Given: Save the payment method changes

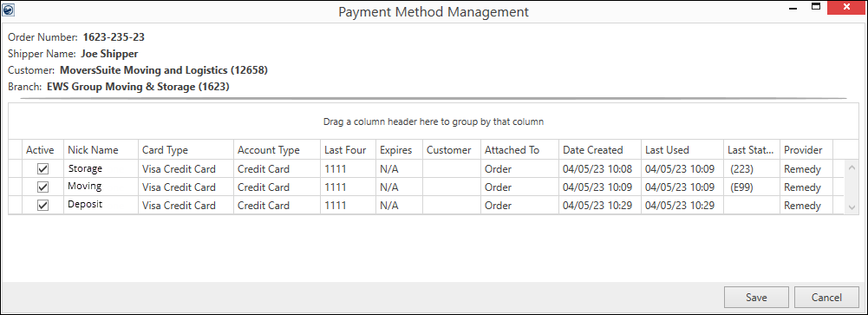Looking at the screenshot, I should point(756,298).
